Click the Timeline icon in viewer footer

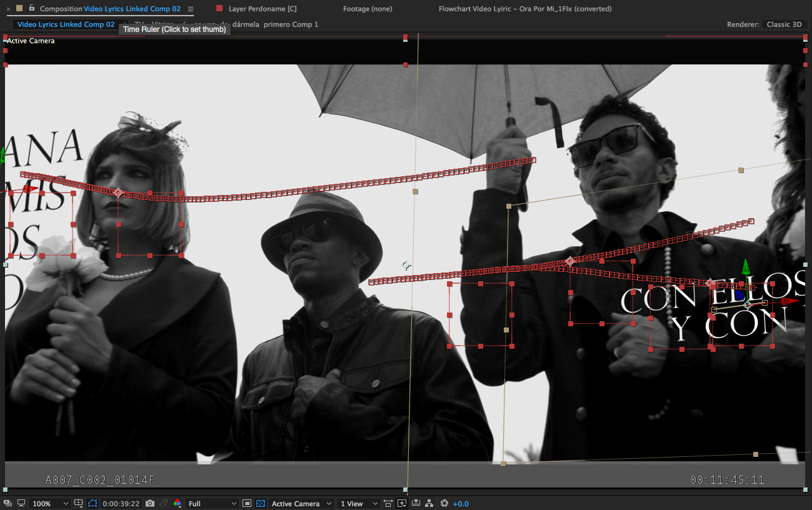point(416,503)
